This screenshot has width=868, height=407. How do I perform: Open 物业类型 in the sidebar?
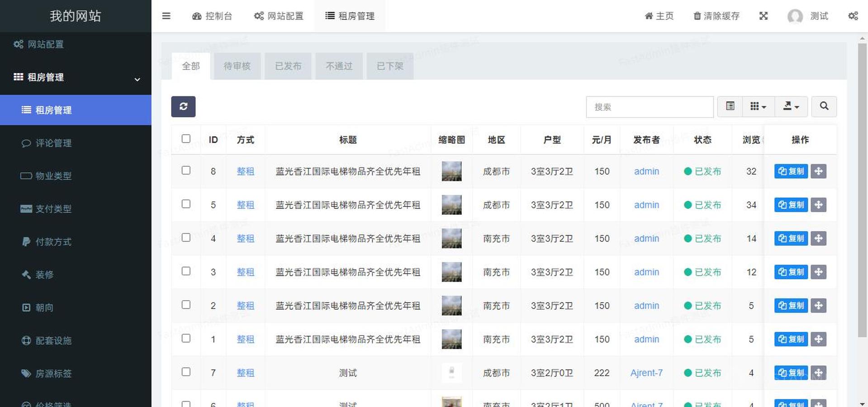(76, 176)
